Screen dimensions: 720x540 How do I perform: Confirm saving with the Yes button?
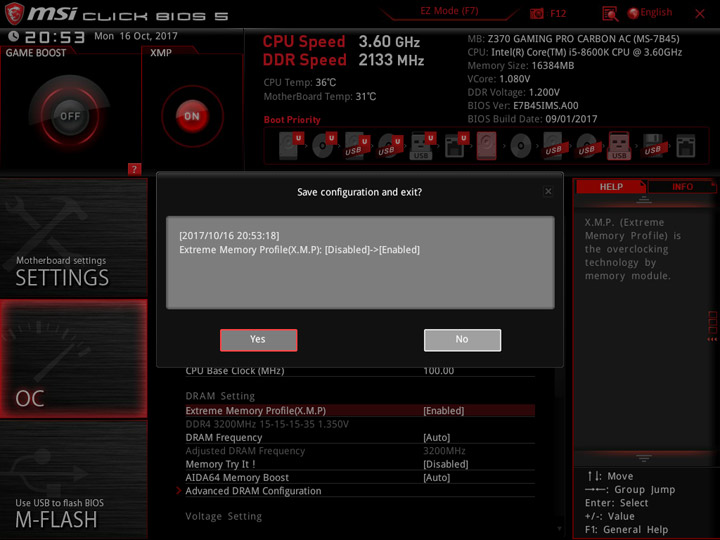(x=259, y=340)
